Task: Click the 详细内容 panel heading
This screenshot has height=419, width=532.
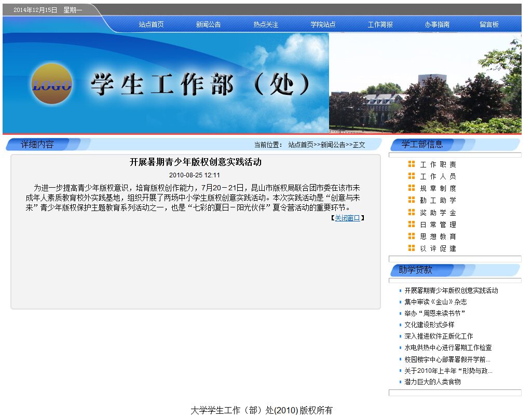Action: (37, 144)
